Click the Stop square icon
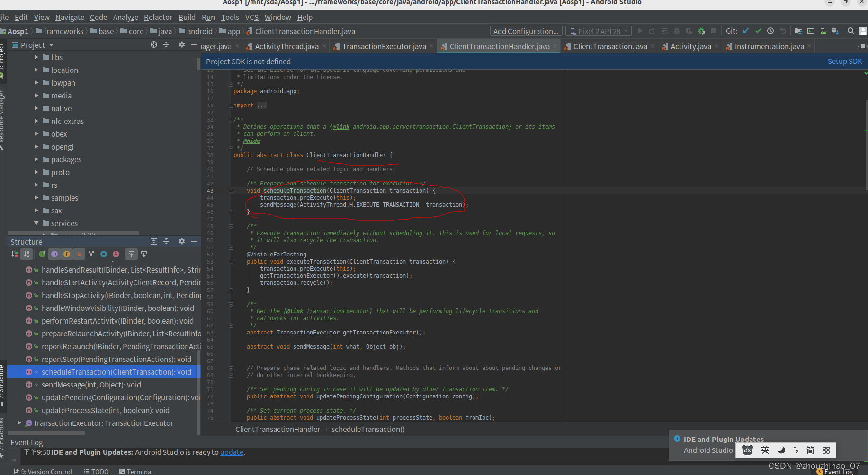Image resolution: width=868 pixels, height=475 pixels. click(714, 31)
